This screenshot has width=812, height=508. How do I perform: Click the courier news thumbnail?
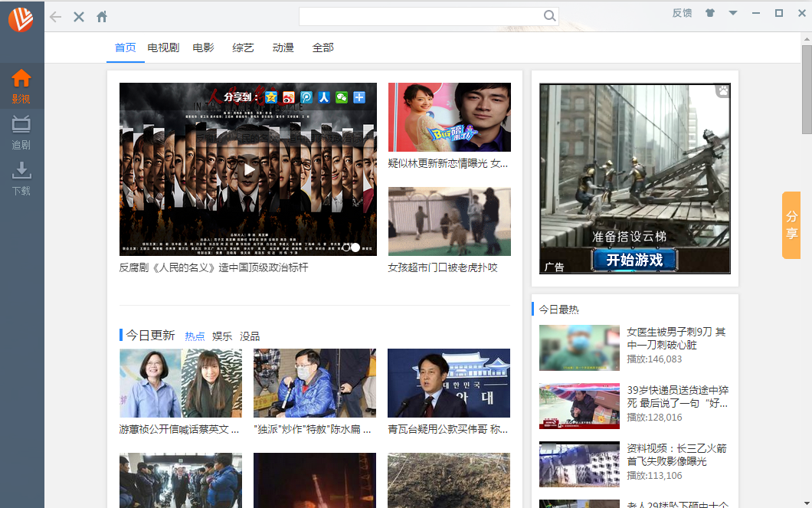tap(579, 406)
